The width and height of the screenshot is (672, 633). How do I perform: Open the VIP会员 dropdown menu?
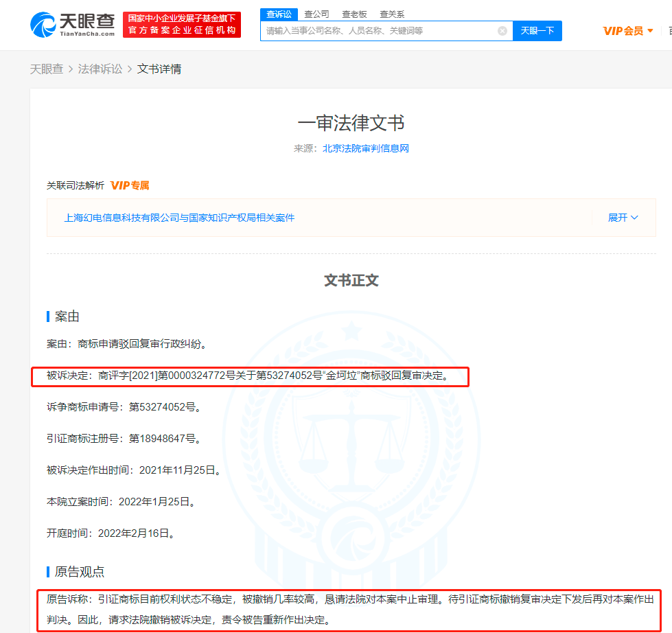click(x=628, y=31)
